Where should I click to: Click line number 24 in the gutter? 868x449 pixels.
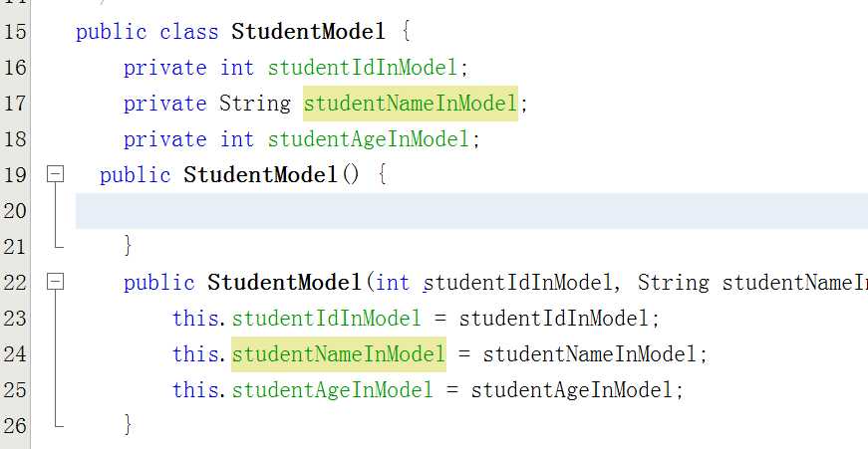15,353
